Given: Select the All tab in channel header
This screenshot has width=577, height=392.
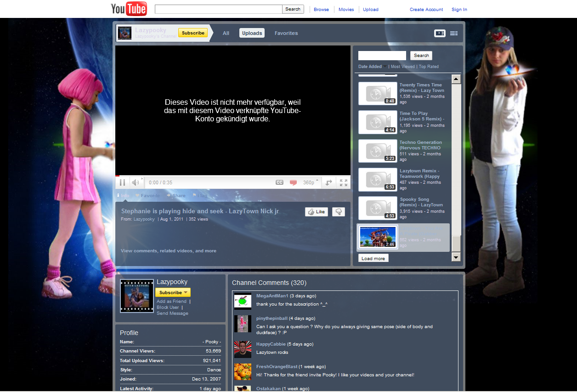Looking at the screenshot, I should point(226,33).
